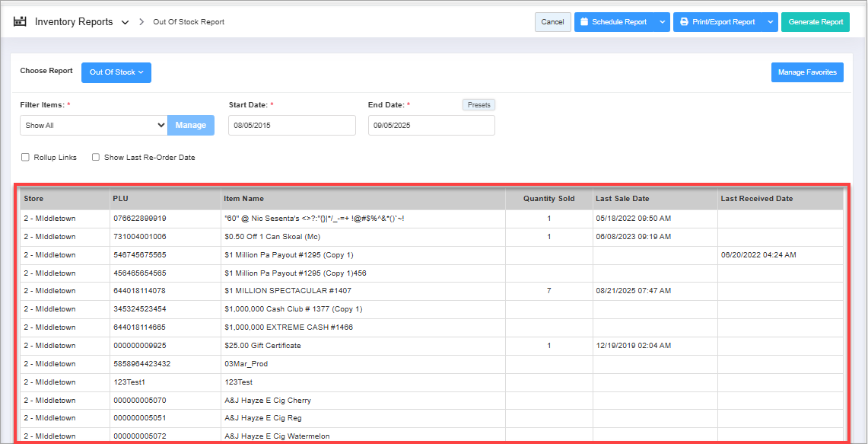The width and height of the screenshot is (868, 444).
Task: Expand the Inventory Reports chevron menu
Action: [x=126, y=22]
